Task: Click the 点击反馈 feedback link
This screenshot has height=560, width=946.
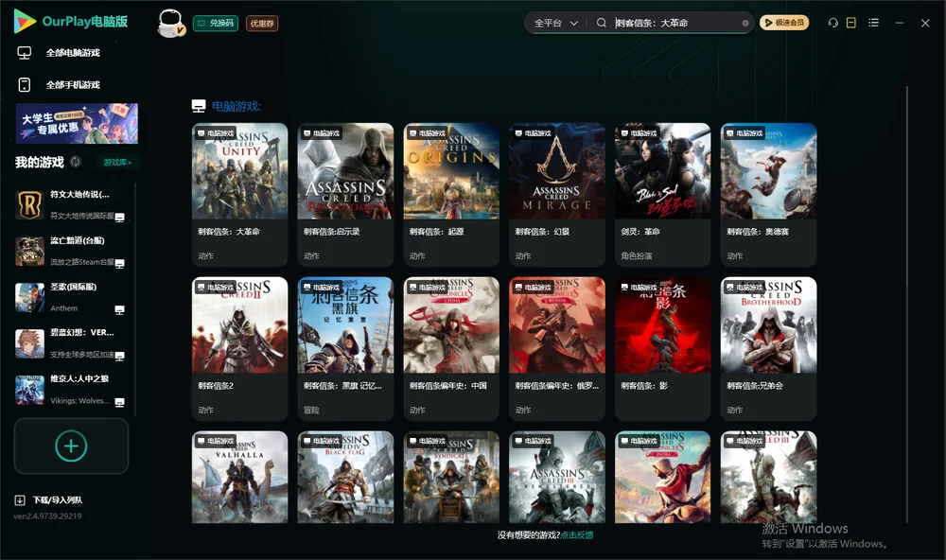Action: coord(577,534)
